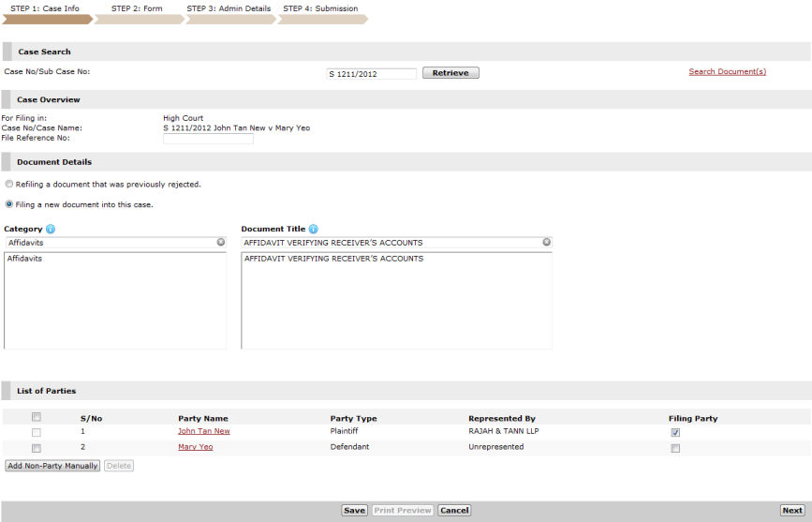Image resolution: width=812 pixels, height=522 pixels.
Task: Open John Tan New party link
Action: click(203, 431)
